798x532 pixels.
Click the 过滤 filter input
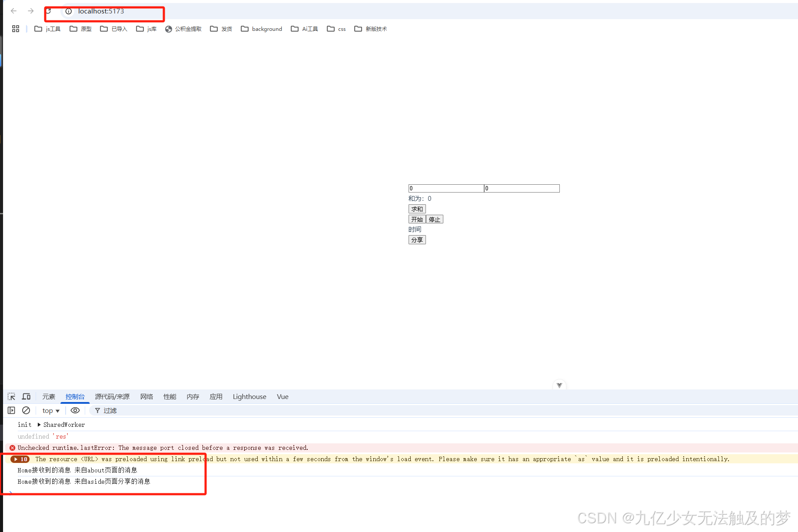tap(443, 410)
